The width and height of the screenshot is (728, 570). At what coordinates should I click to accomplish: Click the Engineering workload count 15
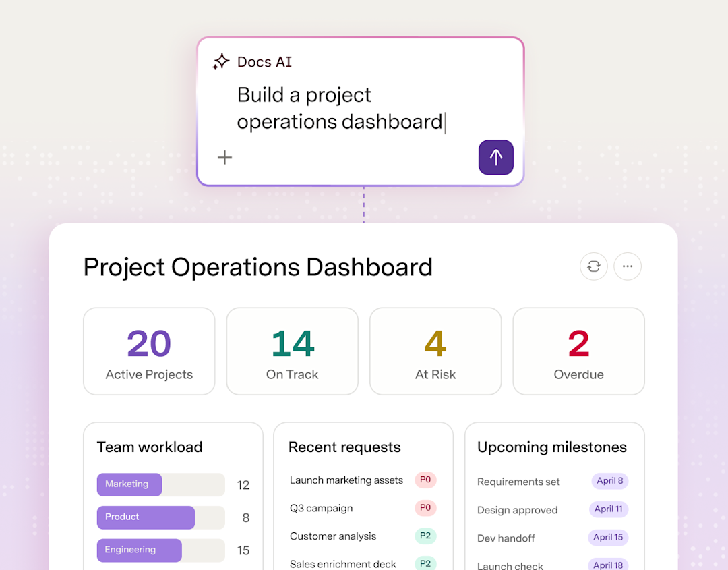(x=243, y=551)
